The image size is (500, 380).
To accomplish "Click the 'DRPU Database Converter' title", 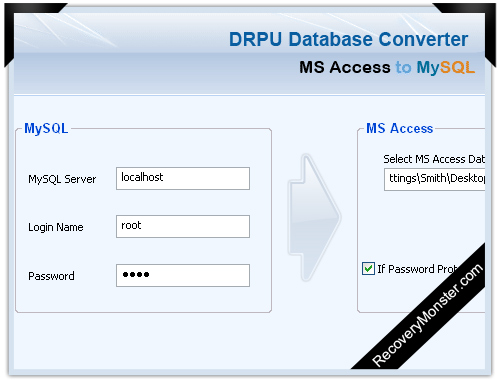I will pos(348,39).
